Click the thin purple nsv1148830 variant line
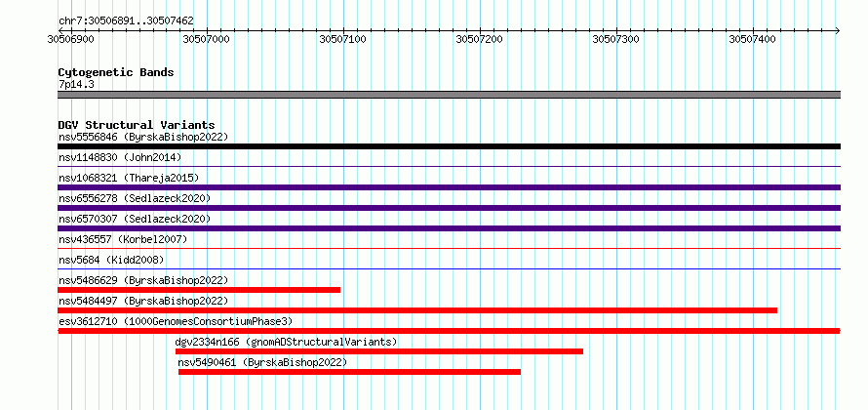This screenshot has height=410, width=868. coord(449,166)
